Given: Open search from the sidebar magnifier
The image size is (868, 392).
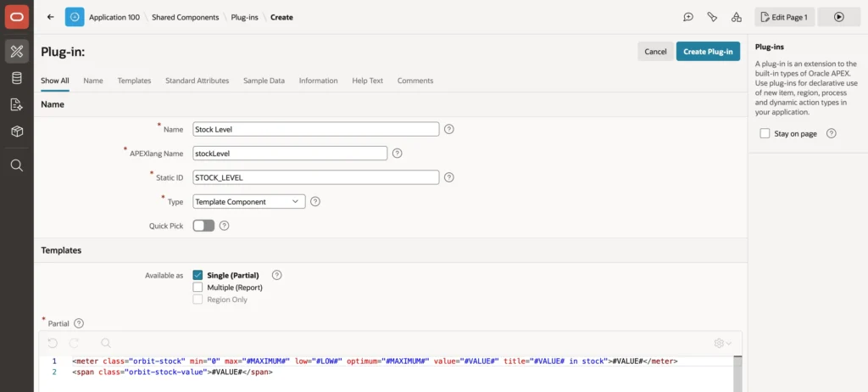Looking at the screenshot, I should coord(17,165).
